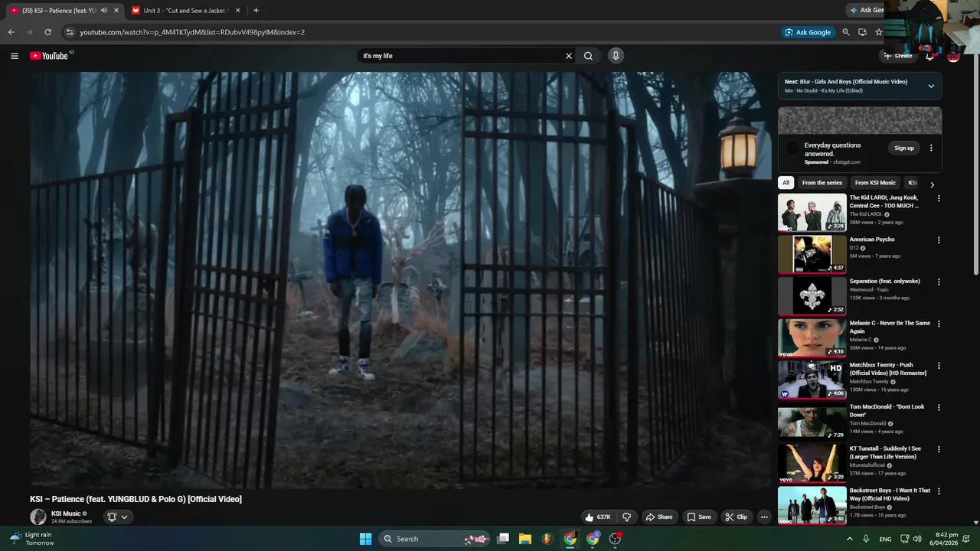Open site information icon in address bar

[70, 32]
